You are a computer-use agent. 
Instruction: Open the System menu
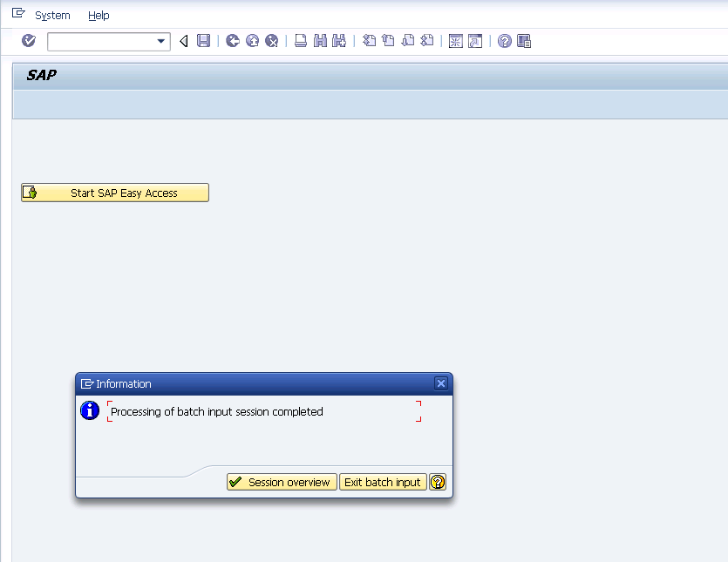(x=51, y=15)
